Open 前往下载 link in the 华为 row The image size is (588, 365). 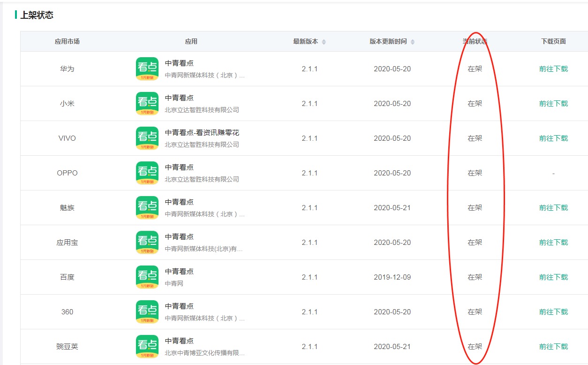point(553,68)
